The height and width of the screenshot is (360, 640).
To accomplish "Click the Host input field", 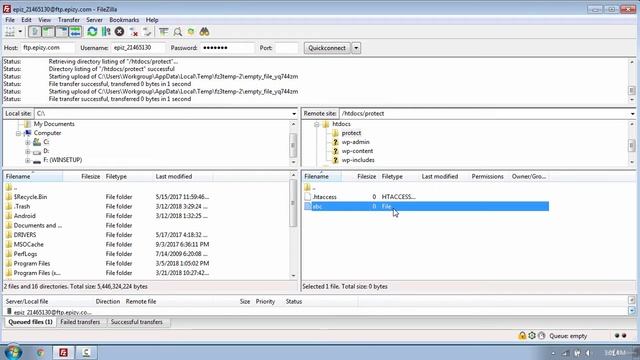I will point(47,48).
